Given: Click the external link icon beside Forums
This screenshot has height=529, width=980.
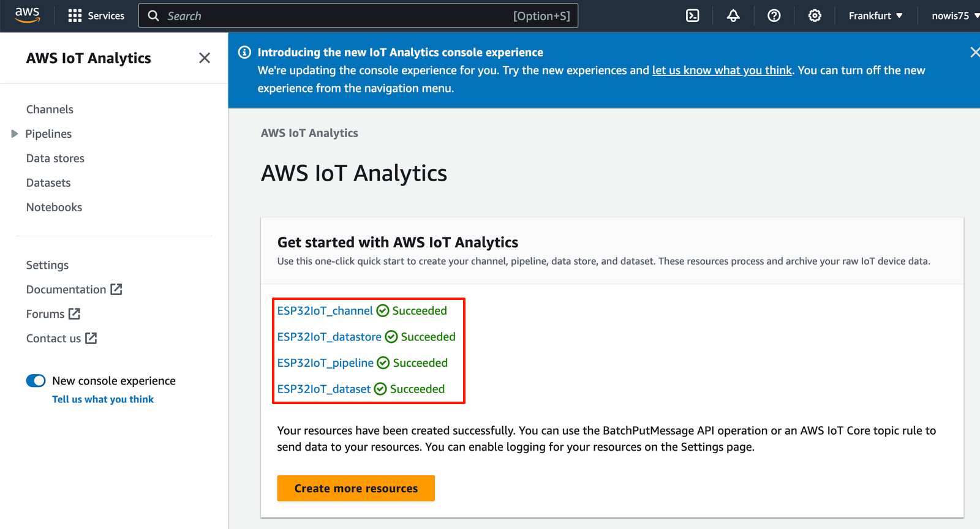Looking at the screenshot, I should click(x=74, y=313).
